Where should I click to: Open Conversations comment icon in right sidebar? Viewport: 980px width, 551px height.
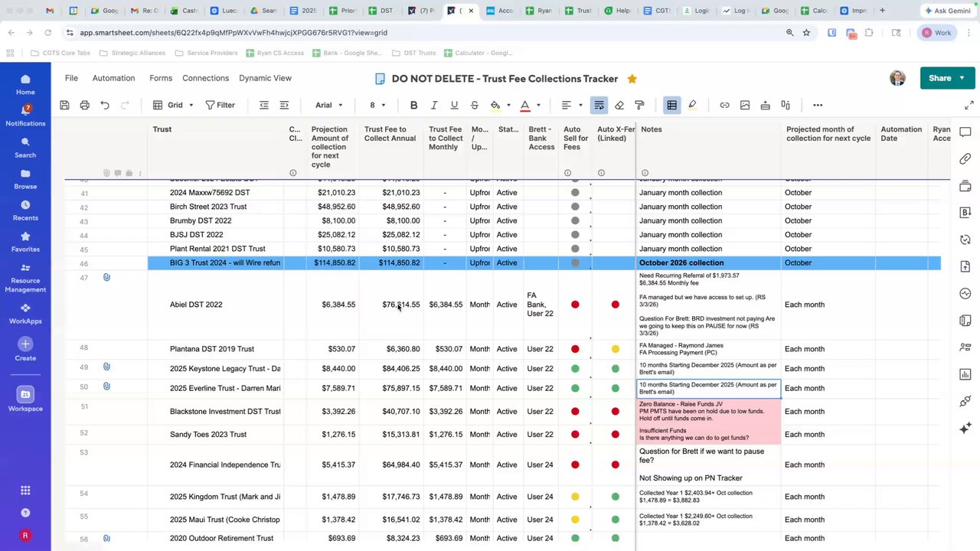tap(965, 132)
